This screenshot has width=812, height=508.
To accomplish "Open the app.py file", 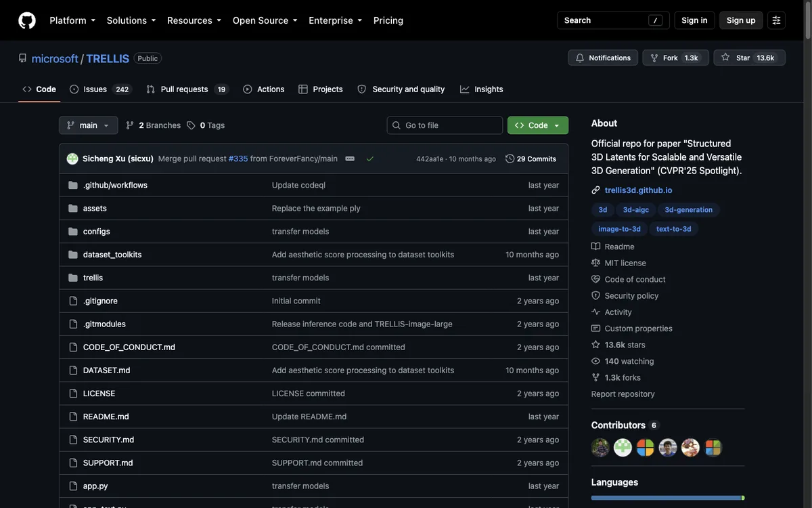I will pyautogui.click(x=95, y=486).
